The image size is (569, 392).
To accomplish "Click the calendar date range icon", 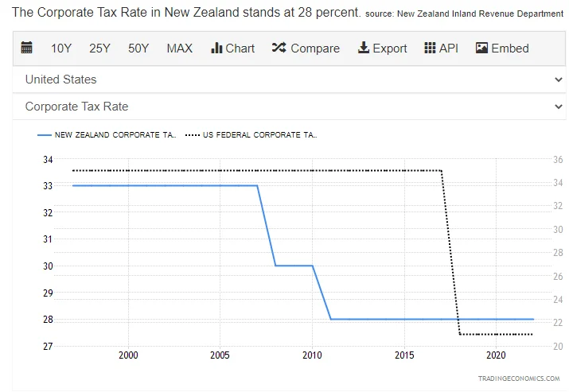I will click(27, 48).
